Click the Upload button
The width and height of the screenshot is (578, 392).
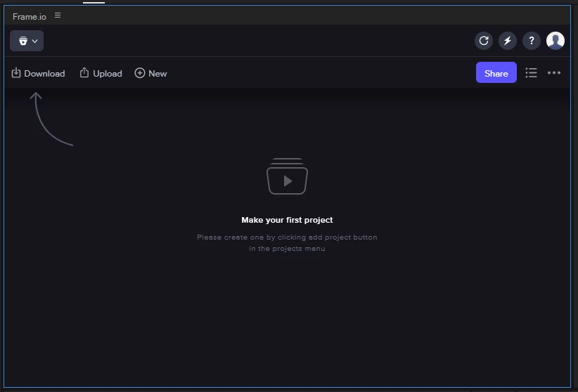pos(101,73)
